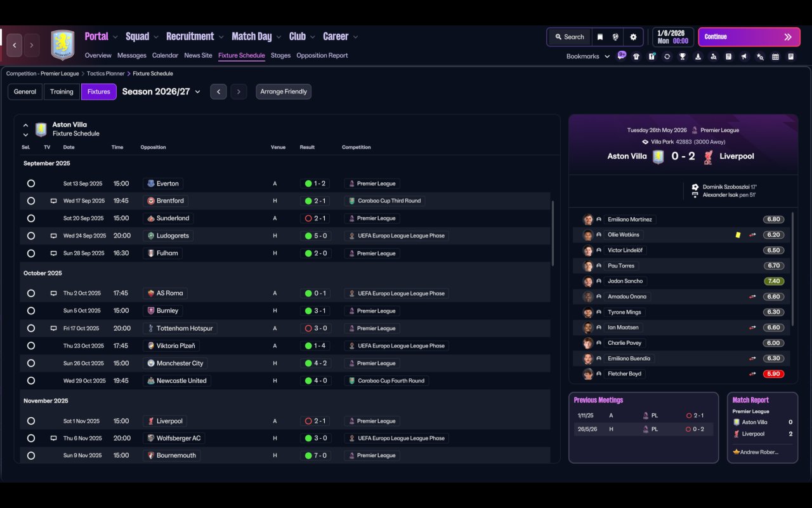
Task: Open the 9+ notifications chat bubble icon
Action: (x=622, y=55)
